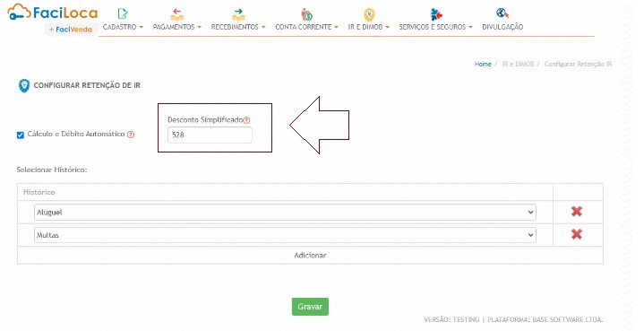Open help icon beside Desconto Simplificado
This screenshot has height=331, width=644.
[246, 120]
